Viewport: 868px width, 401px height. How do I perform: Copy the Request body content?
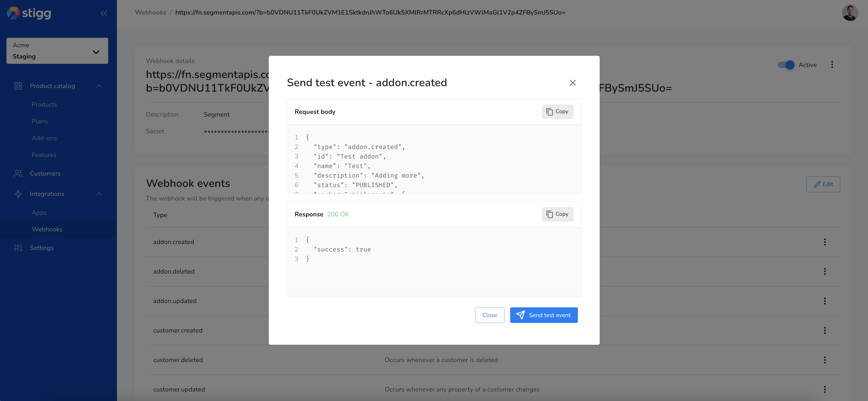pos(557,112)
